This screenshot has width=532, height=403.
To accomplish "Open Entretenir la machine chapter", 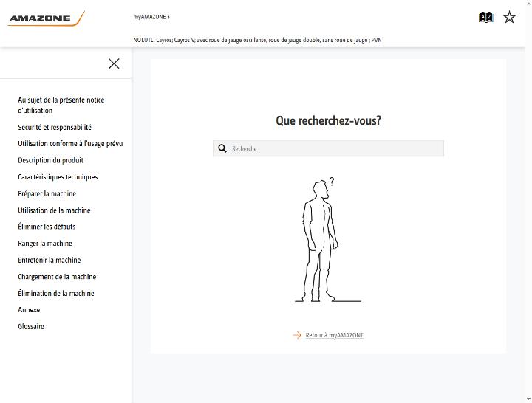I will [50, 260].
